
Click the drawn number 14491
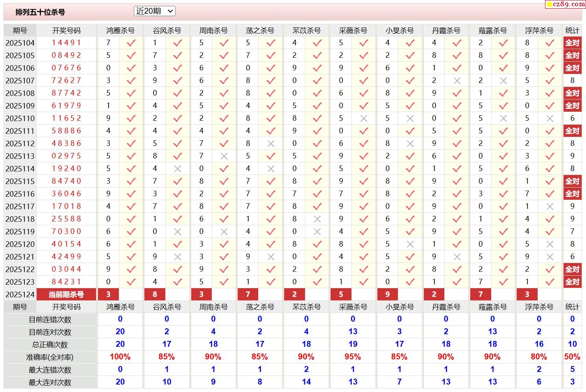(x=66, y=43)
